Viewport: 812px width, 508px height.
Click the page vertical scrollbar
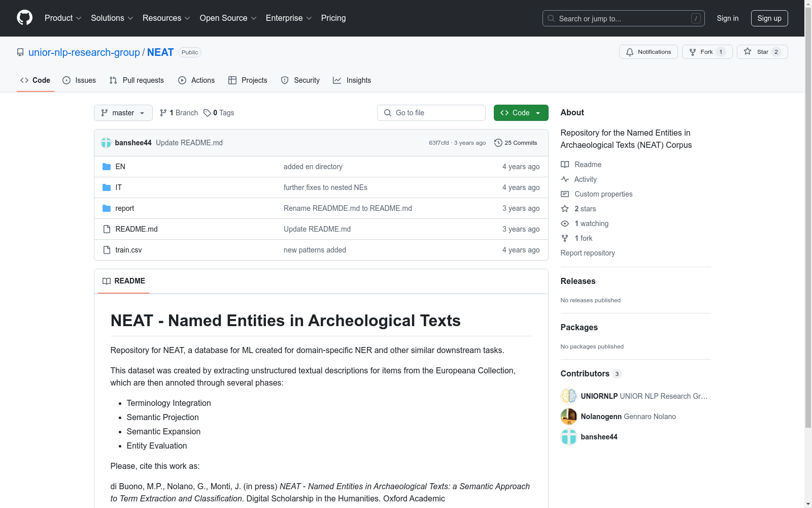[x=808, y=218]
